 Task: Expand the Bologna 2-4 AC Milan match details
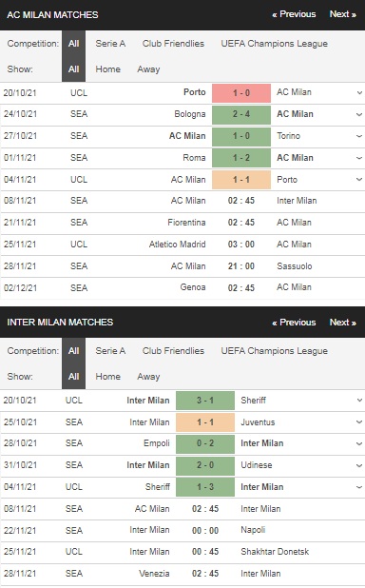click(x=359, y=114)
